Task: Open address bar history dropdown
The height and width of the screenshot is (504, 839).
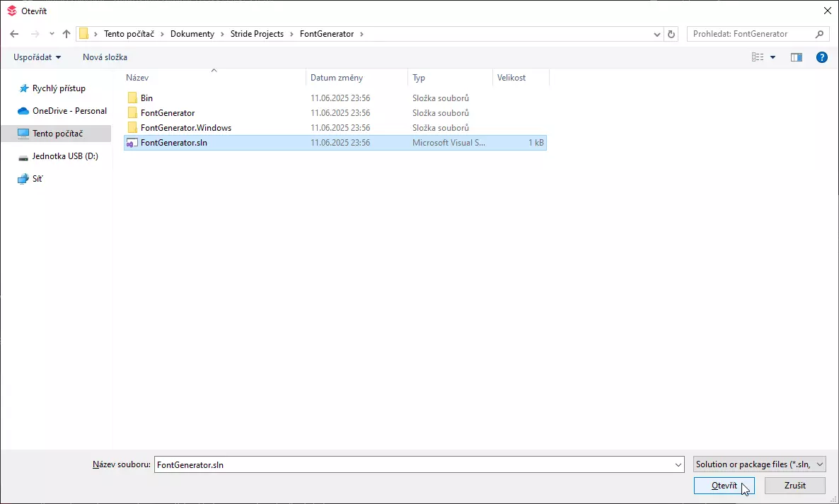Action: [x=656, y=34]
